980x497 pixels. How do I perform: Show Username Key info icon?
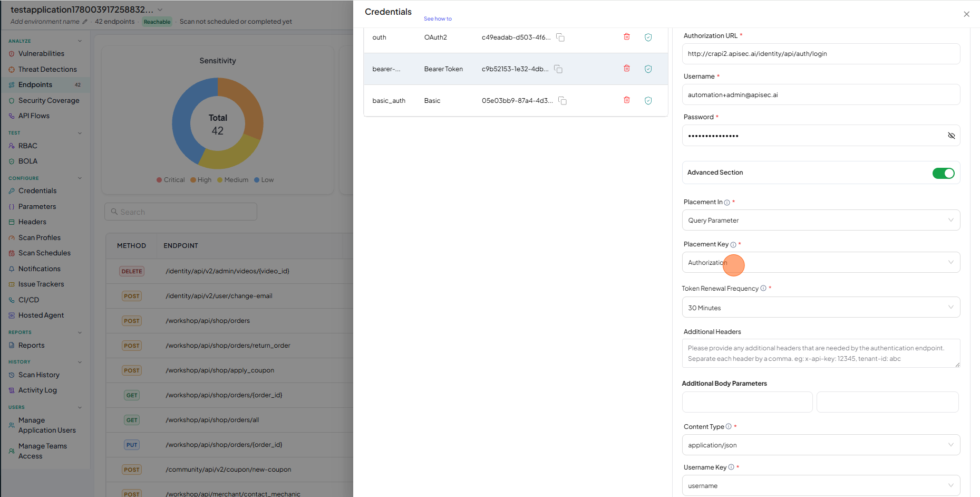[x=731, y=467]
